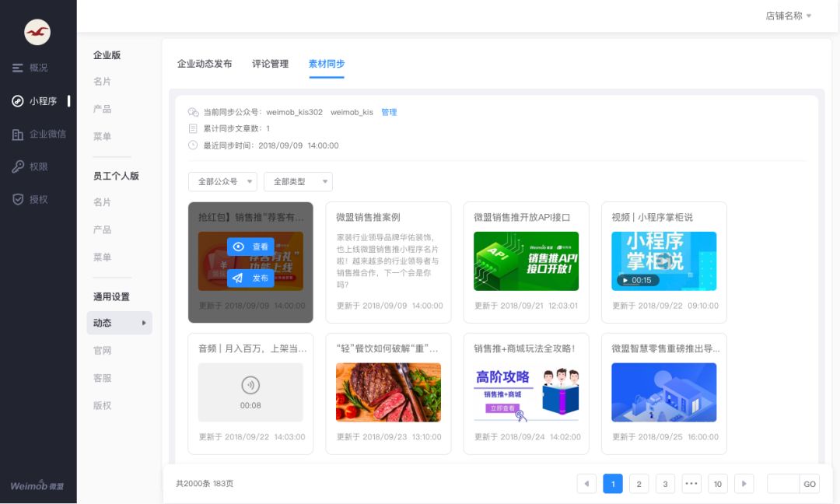This screenshot has height=504, width=840.
Task: Click the pagination ellipsis button
Action: click(x=691, y=484)
